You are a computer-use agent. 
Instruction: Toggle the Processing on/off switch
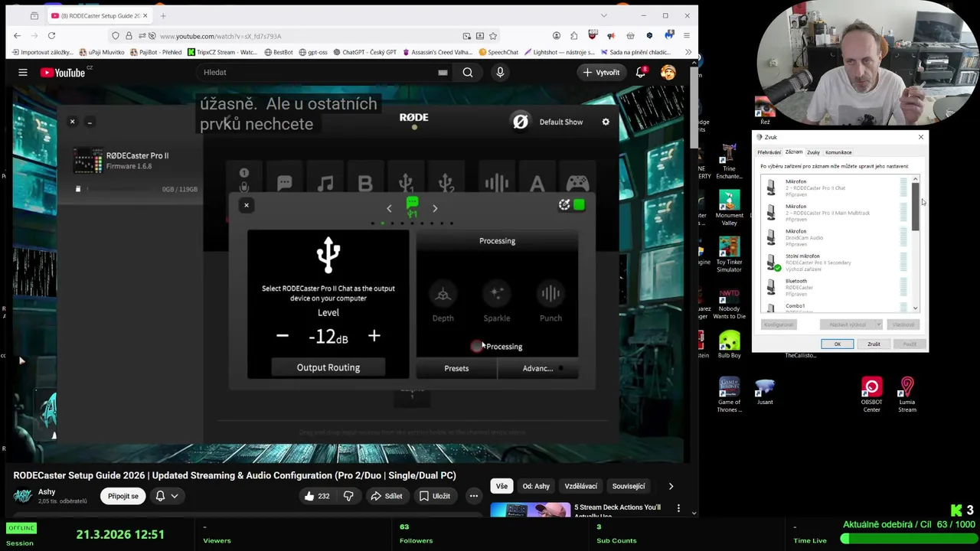(x=477, y=347)
